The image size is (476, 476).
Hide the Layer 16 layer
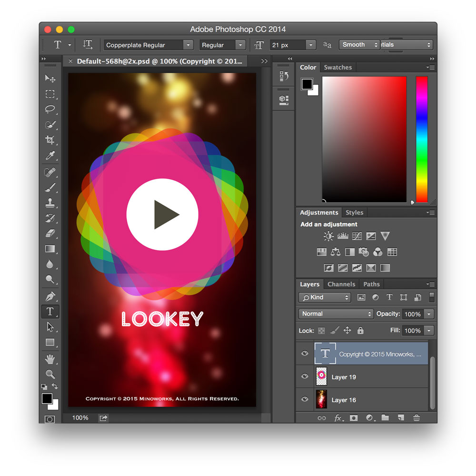[305, 400]
